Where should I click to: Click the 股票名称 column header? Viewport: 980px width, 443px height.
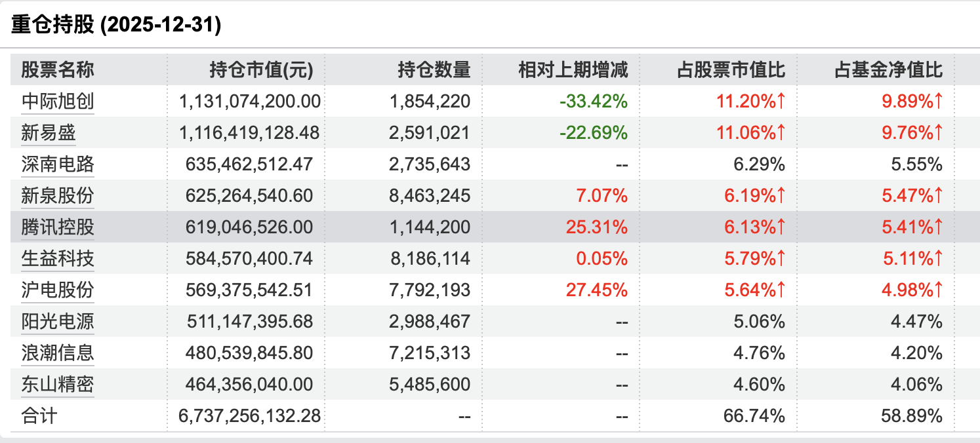[58, 69]
